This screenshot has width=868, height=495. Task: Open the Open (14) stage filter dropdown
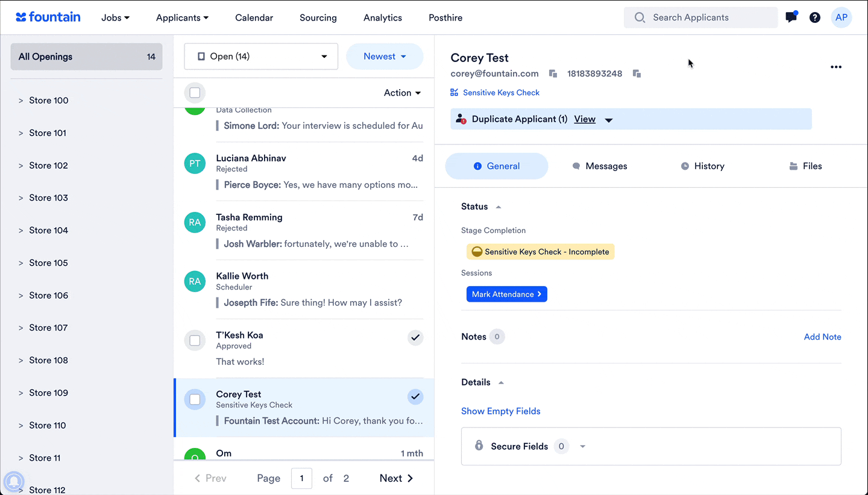(261, 56)
